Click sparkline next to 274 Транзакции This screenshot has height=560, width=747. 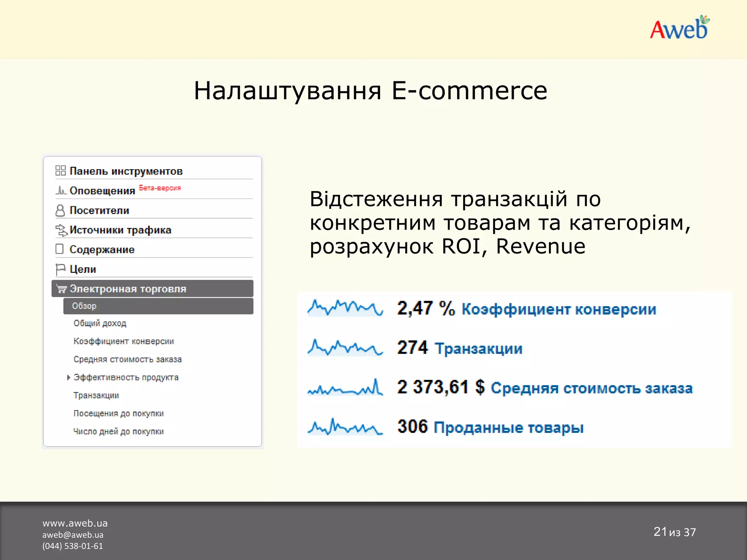pos(345,347)
